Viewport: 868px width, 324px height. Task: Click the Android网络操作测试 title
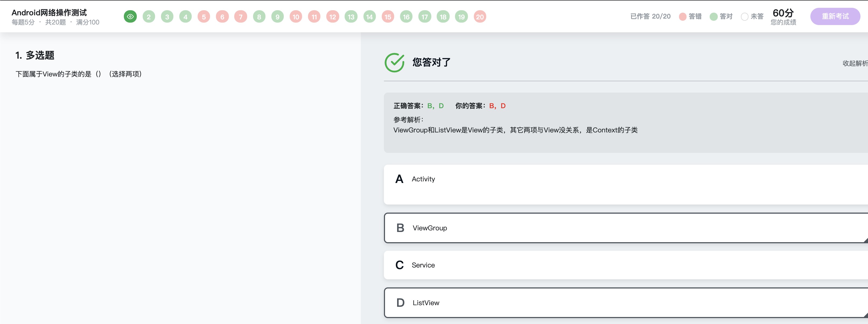pos(49,12)
